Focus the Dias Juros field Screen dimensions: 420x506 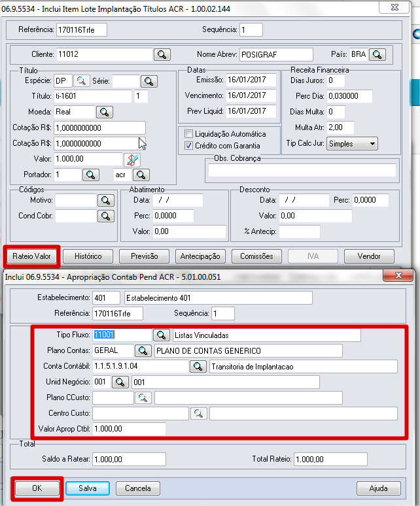click(336, 80)
